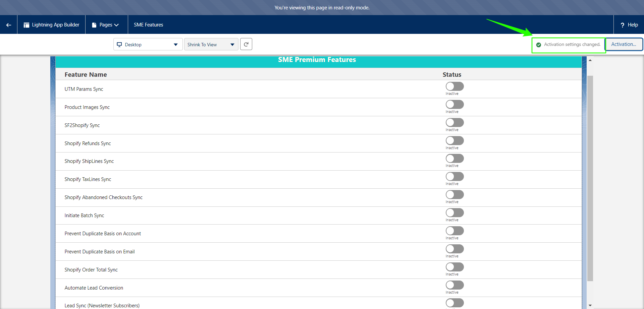Click the Help question mark icon
Screen dimensions: 644x309
623,25
